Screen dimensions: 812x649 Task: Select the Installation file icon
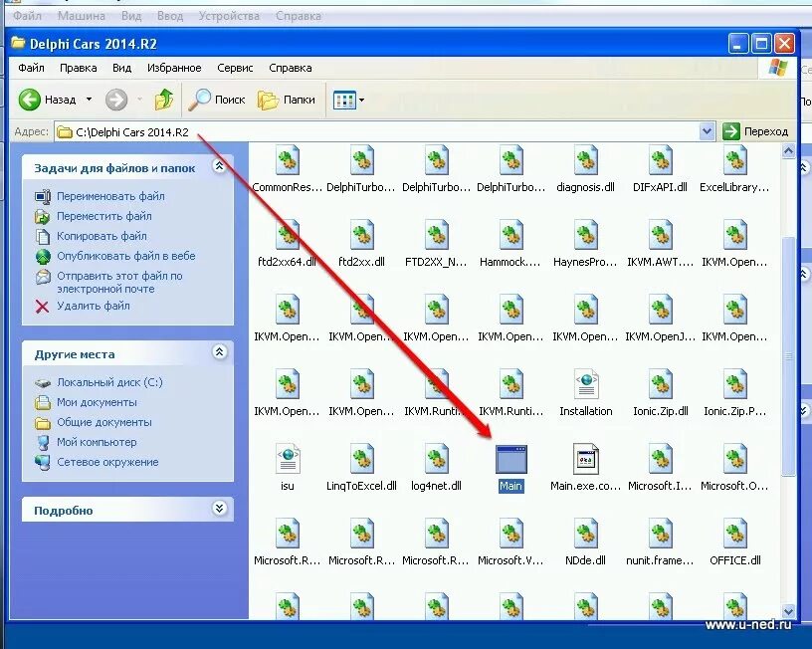586,384
